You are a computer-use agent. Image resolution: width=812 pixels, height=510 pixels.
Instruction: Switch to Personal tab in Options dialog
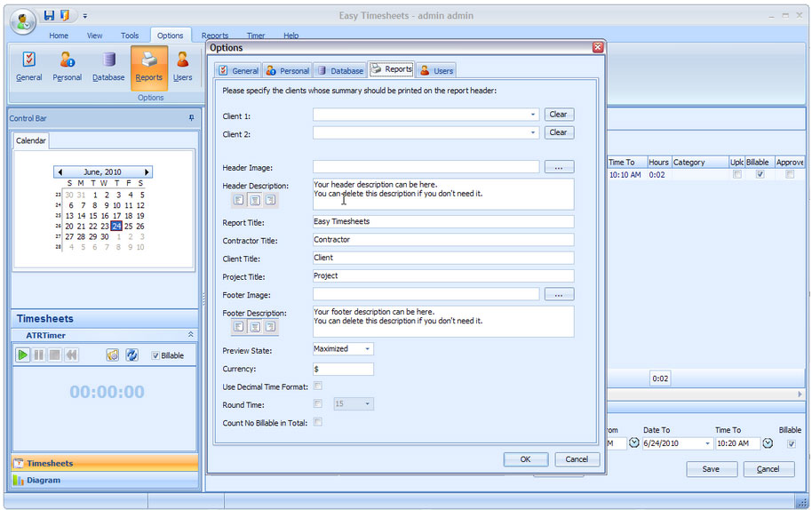[288, 71]
